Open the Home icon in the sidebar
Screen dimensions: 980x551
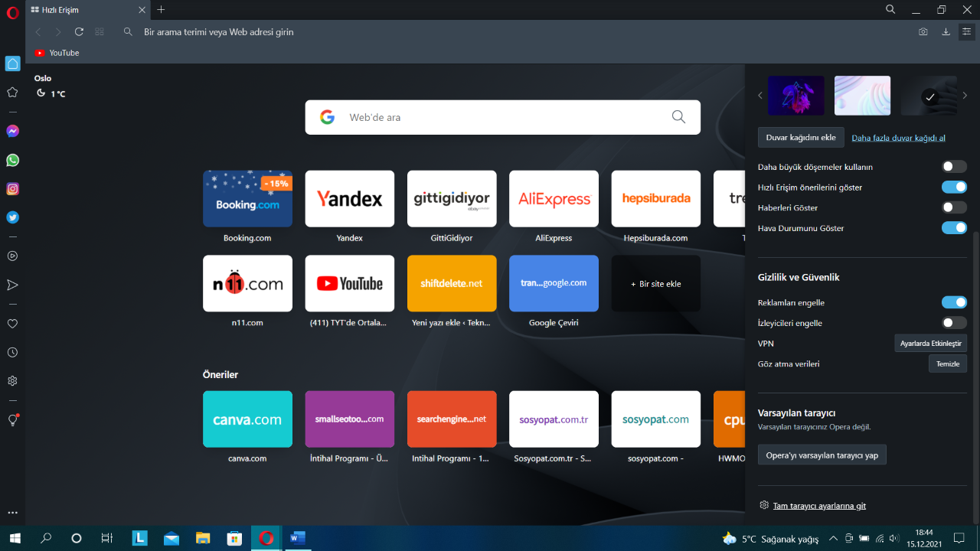click(x=12, y=64)
